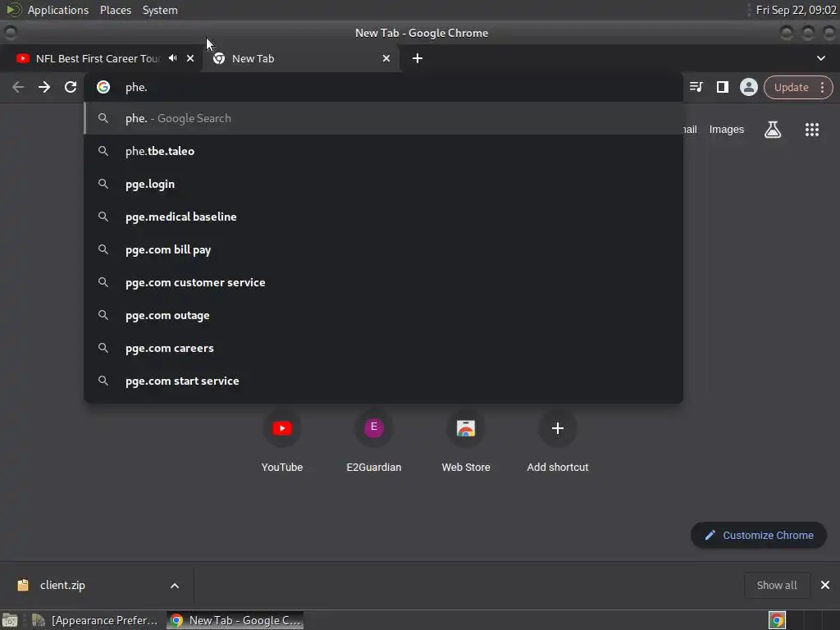
Task: Open the Images link
Action: click(x=726, y=129)
